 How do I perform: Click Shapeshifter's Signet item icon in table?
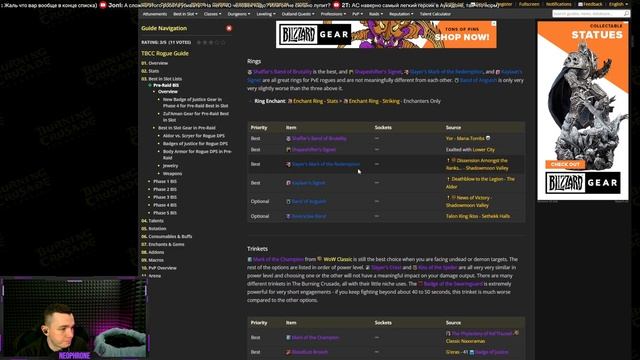click(x=288, y=150)
